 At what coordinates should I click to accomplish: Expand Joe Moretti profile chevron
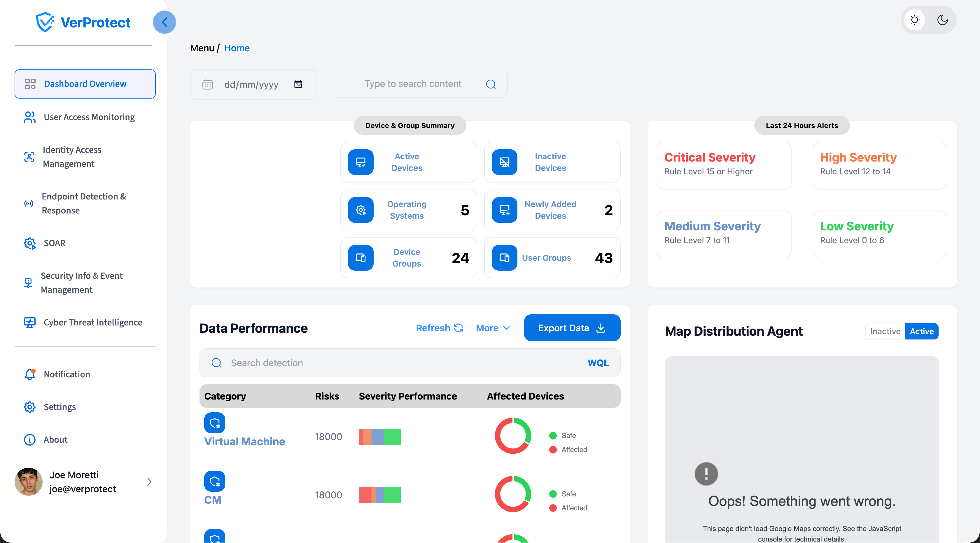tap(149, 482)
